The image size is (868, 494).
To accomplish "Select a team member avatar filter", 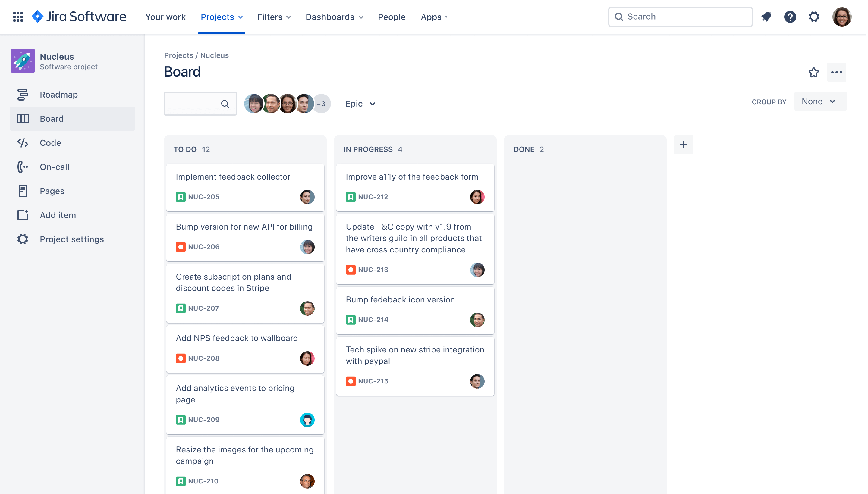I will [x=255, y=104].
